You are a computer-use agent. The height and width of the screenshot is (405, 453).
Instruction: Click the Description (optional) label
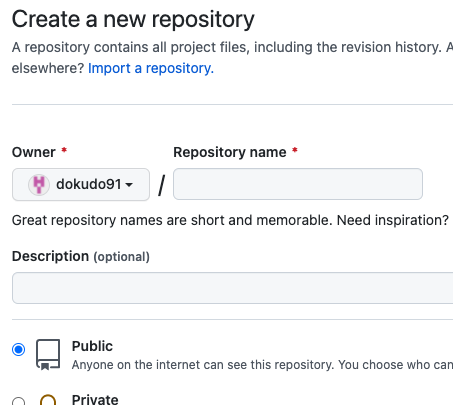click(81, 256)
